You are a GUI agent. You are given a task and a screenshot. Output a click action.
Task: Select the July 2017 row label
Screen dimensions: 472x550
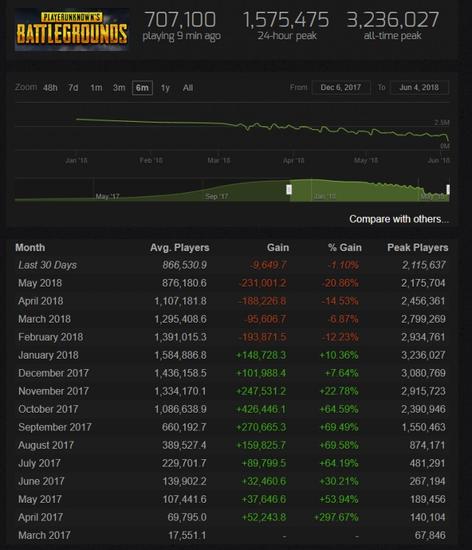click(x=39, y=463)
